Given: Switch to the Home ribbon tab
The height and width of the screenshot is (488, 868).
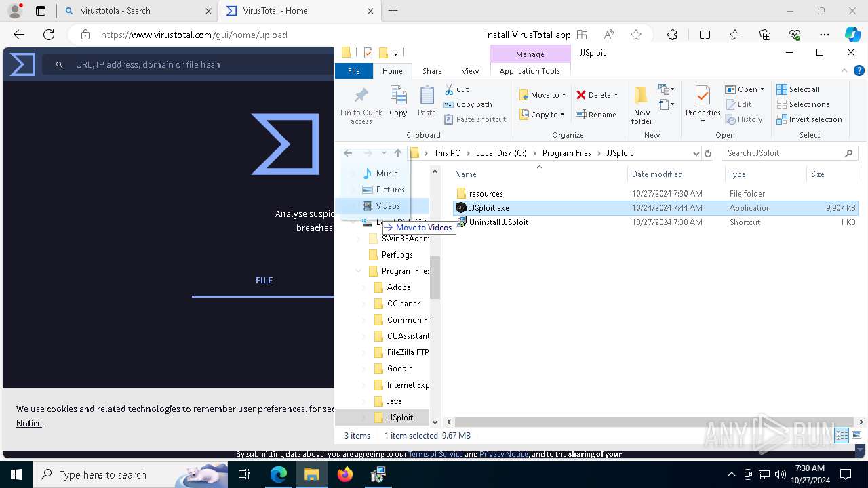Looking at the screenshot, I should point(392,71).
